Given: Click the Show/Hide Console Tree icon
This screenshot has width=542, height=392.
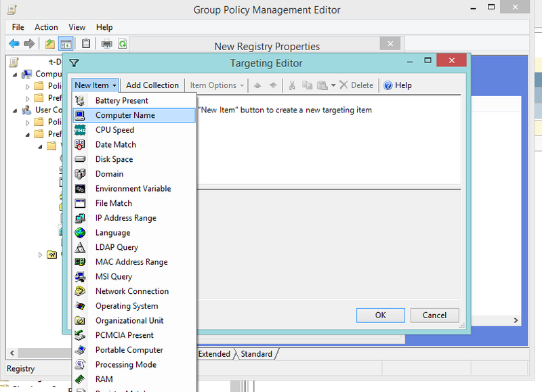Looking at the screenshot, I should 65,43.
